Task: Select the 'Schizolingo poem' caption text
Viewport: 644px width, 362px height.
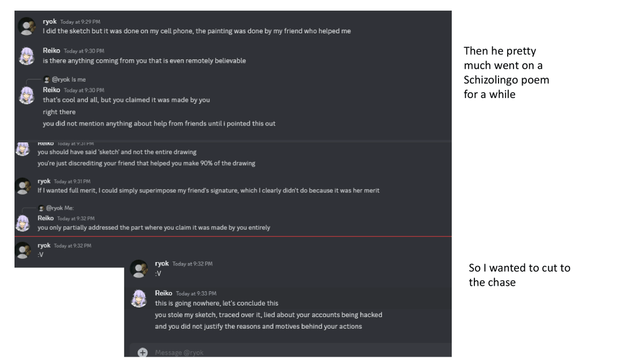Action: (507, 80)
